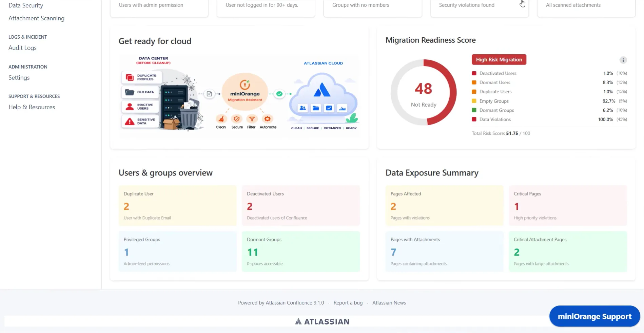
Task: Click the Dormant Users 8.3% value
Action: [608, 82]
